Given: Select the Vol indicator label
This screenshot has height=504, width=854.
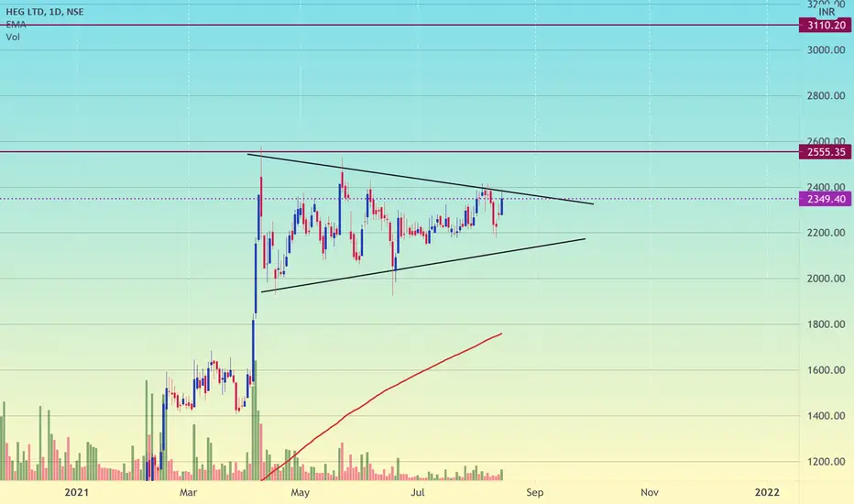Looking at the screenshot, I should click(13, 37).
